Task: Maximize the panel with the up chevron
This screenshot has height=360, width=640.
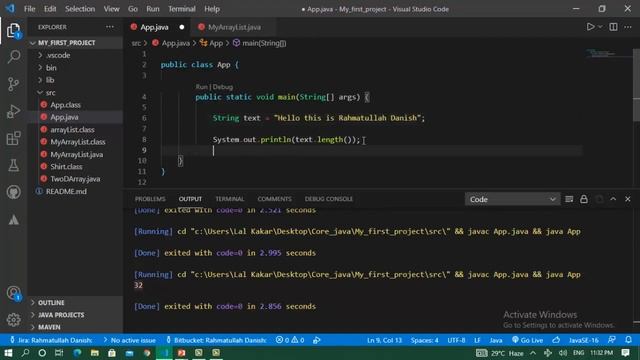Action: [613, 199]
